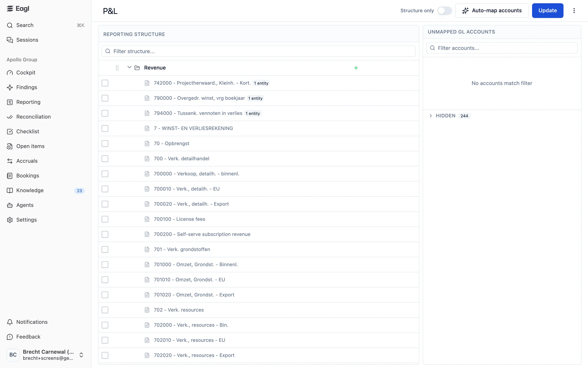This screenshot has height=368, width=588.
Task: Select checkbox for 700200 Self-serve subscription revenue
Action: (x=105, y=234)
